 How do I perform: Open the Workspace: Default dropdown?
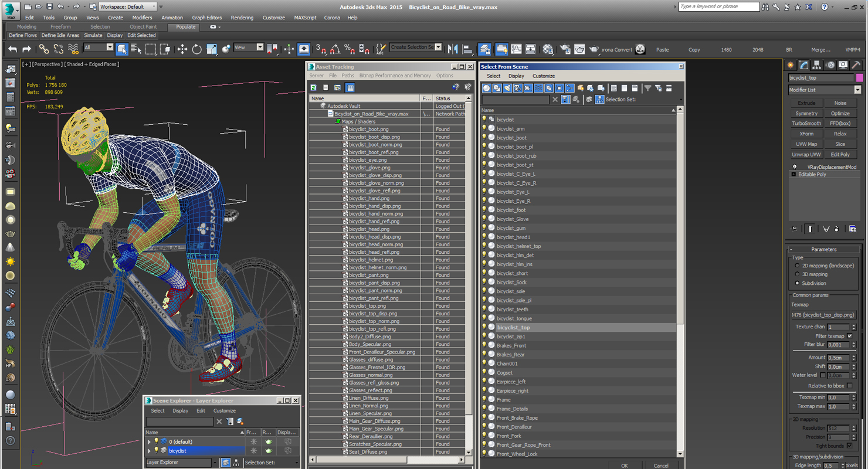pos(128,6)
